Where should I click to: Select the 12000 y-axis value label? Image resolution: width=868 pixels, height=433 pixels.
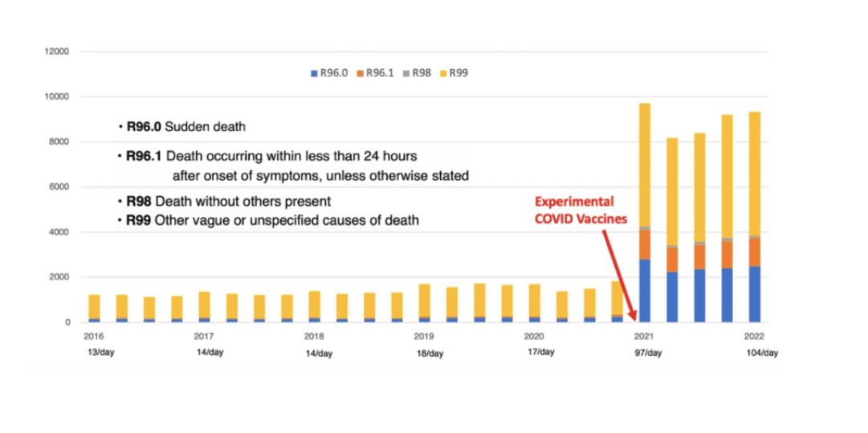click(57, 51)
